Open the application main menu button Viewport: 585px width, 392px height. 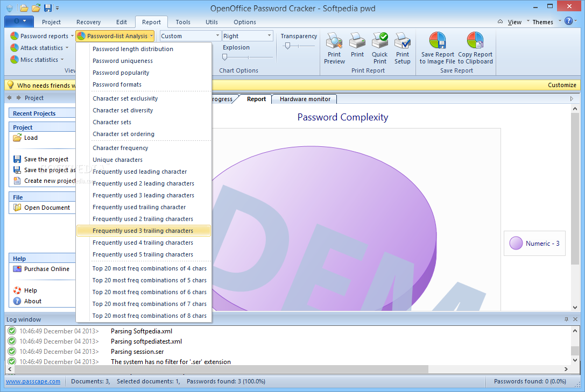(19, 22)
